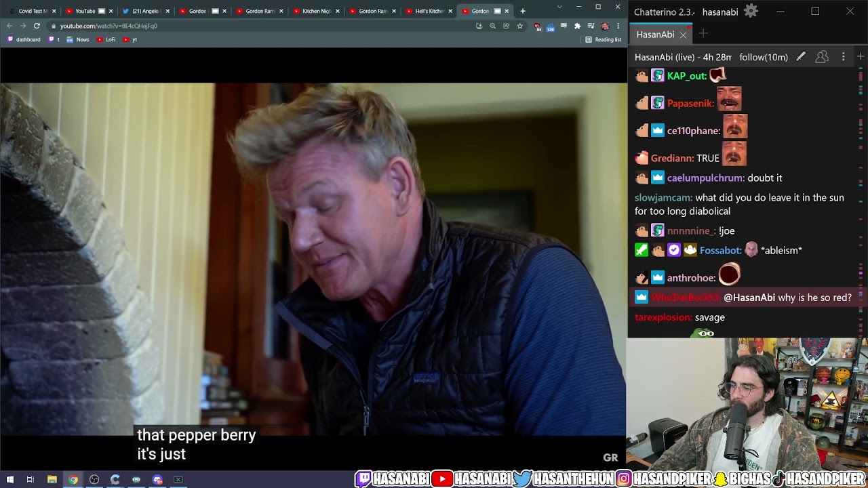Screen dimensions: 868x488
Task: Click Chrome profile avatar
Action: [x=605, y=26]
